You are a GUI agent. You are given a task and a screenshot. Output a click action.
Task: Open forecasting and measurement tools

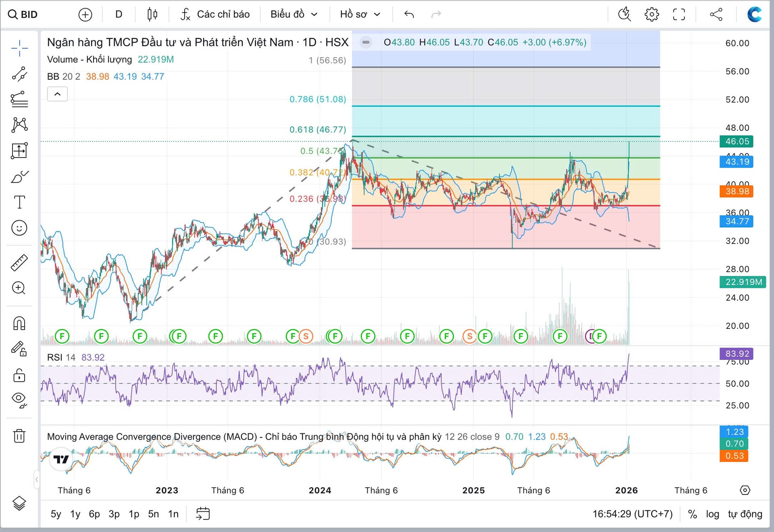pyautogui.click(x=19, y=151)
